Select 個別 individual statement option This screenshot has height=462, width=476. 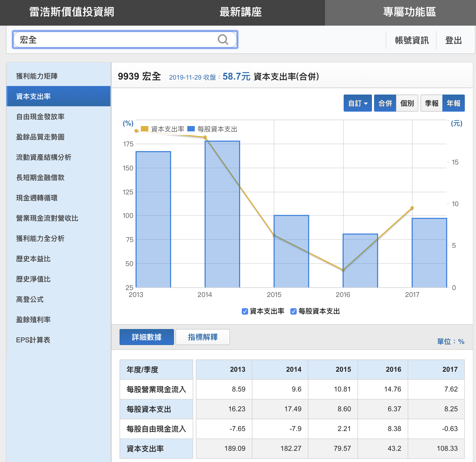407,103
